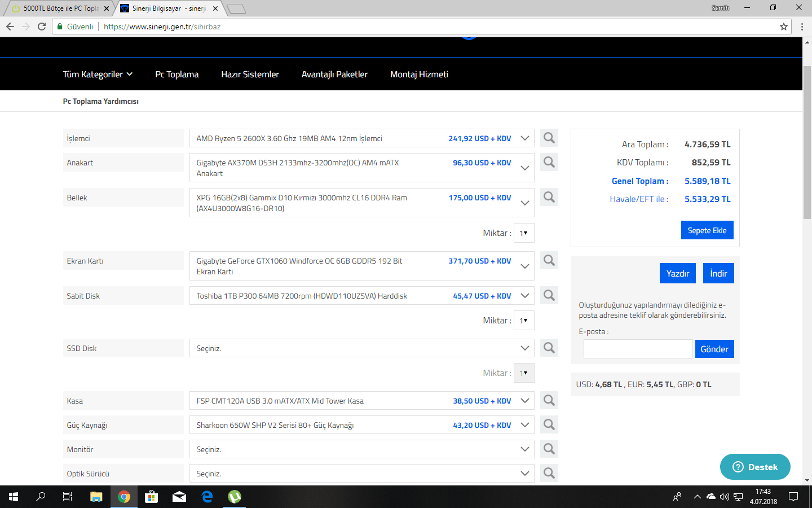This screenshot has width=812, height=508.
Task: Search graphics cards via Ekran Kartı magnifier
Action: (549, 260)
